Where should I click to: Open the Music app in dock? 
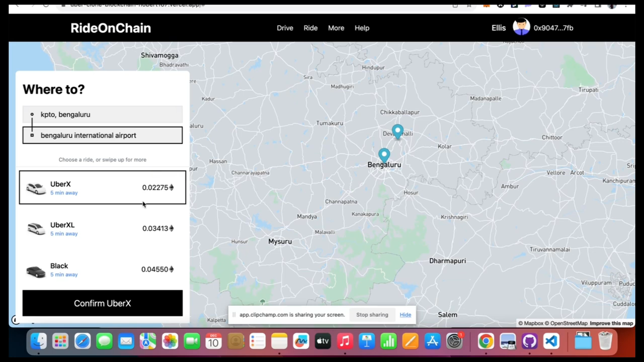coord(345,341)
